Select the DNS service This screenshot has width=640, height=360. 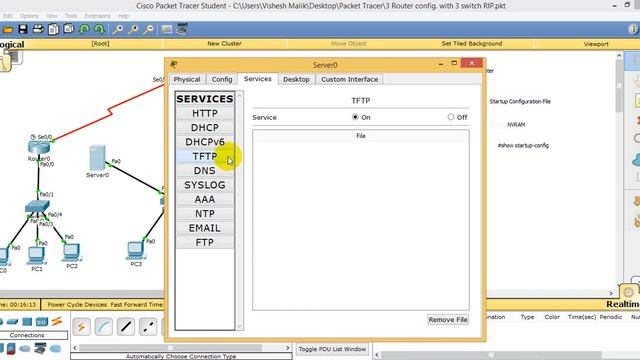pyautogui.click(x=205, y=171)
